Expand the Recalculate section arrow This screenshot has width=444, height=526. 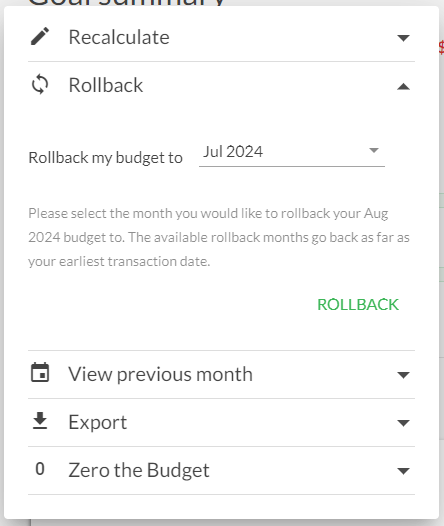point(403,38)
